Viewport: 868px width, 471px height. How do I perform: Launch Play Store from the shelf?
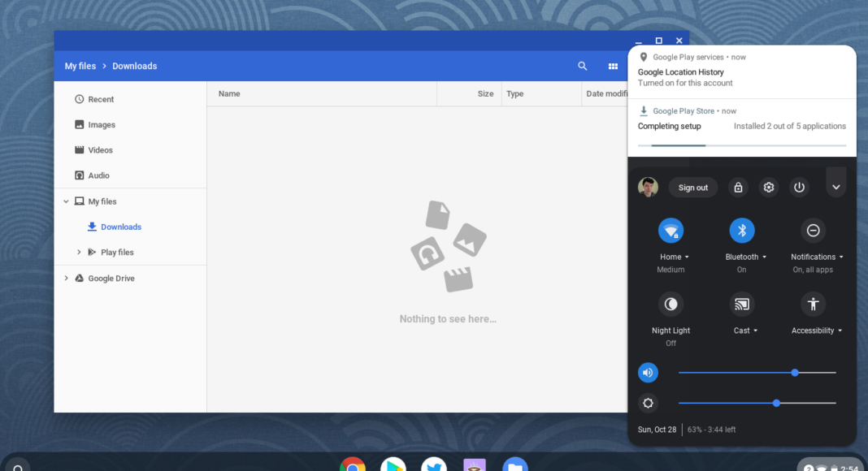pos(393,466)
